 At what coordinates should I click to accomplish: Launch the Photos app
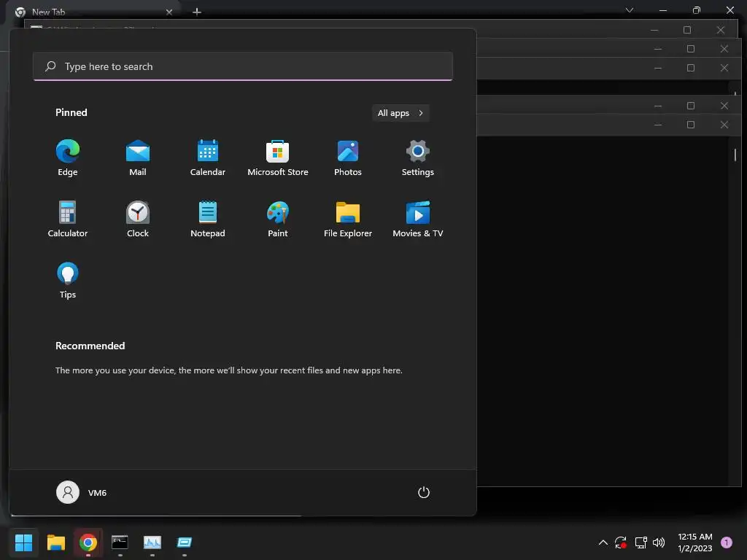click(348, 157)
